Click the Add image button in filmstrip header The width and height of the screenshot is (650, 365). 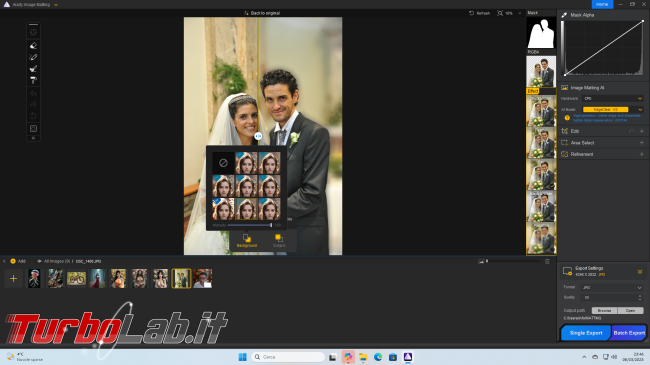pyautogui.click(x=18, y=261)
